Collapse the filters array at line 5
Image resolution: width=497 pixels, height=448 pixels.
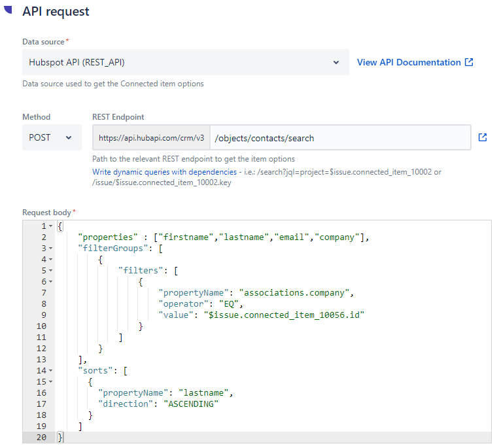point(51,271)
